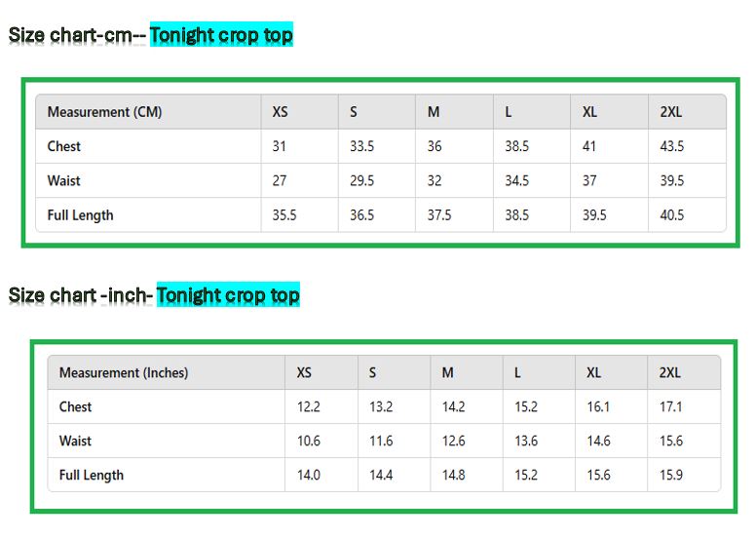Select the 10.6 waist value cell
Viewport: 756px width, 538px height.
click(x=309, y=441)
